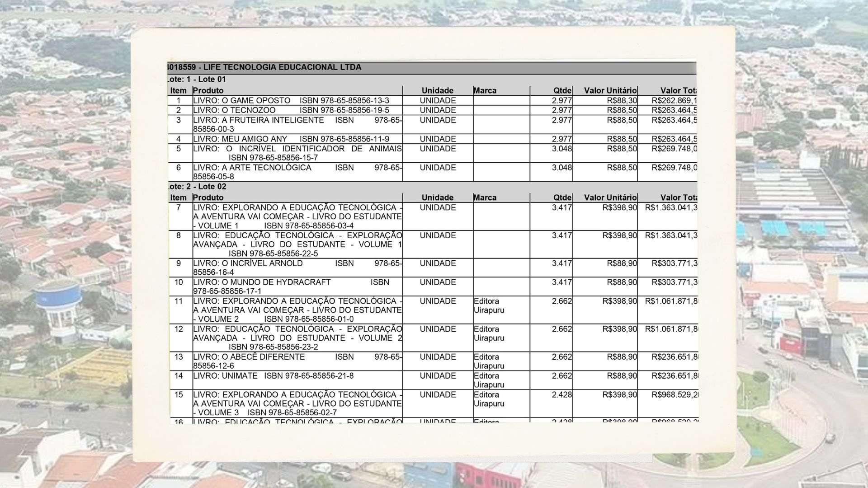Viewport: 868px width, 488px height.
Task: Click the 'Qtde' header in Lote 01 table
Action: point(562,91)
